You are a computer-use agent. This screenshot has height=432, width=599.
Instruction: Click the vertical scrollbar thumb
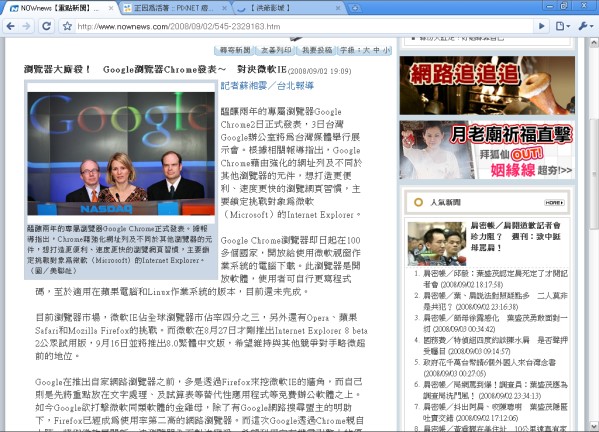(x=594, y=174)
